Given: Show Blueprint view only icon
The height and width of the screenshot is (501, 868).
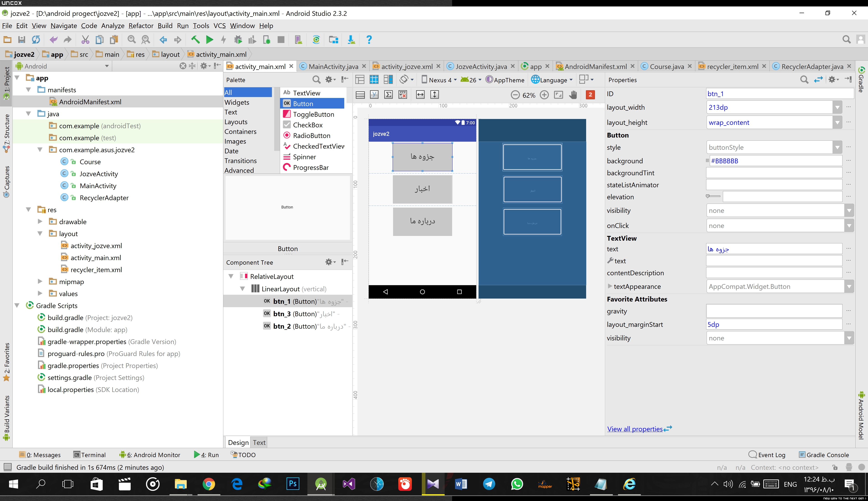Looking at the screenshot, I should pyautogui.click(x=374, y=80).
